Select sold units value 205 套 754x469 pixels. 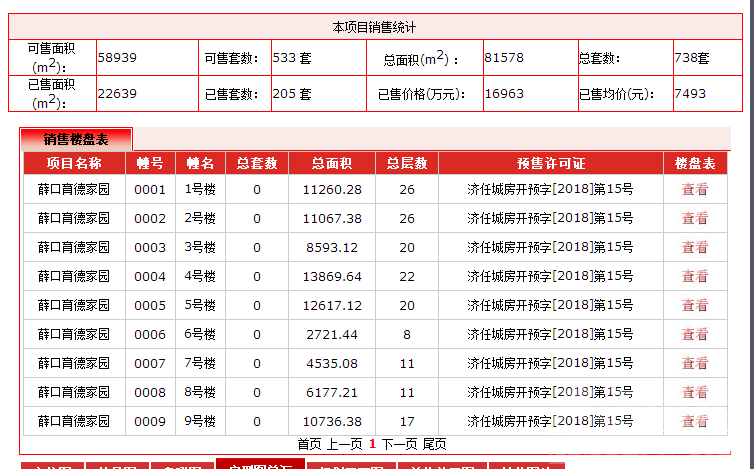pyautogui.click(x=292, y=94)
